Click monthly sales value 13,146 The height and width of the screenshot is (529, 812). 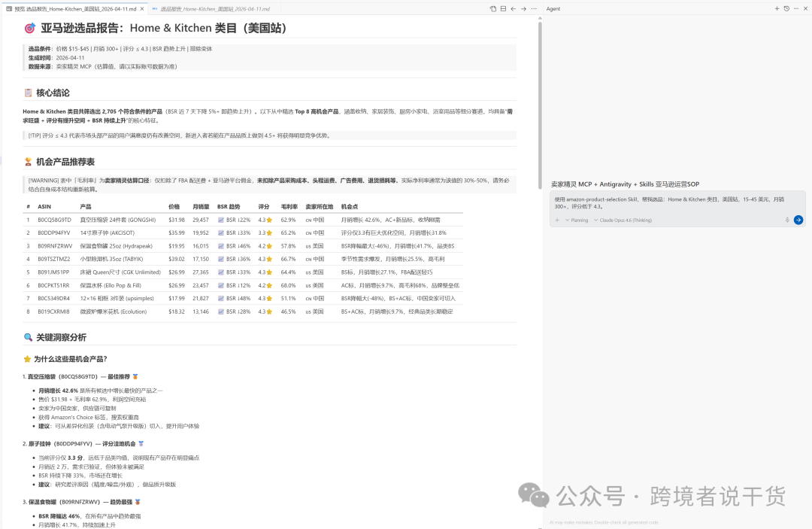point(201,312)
